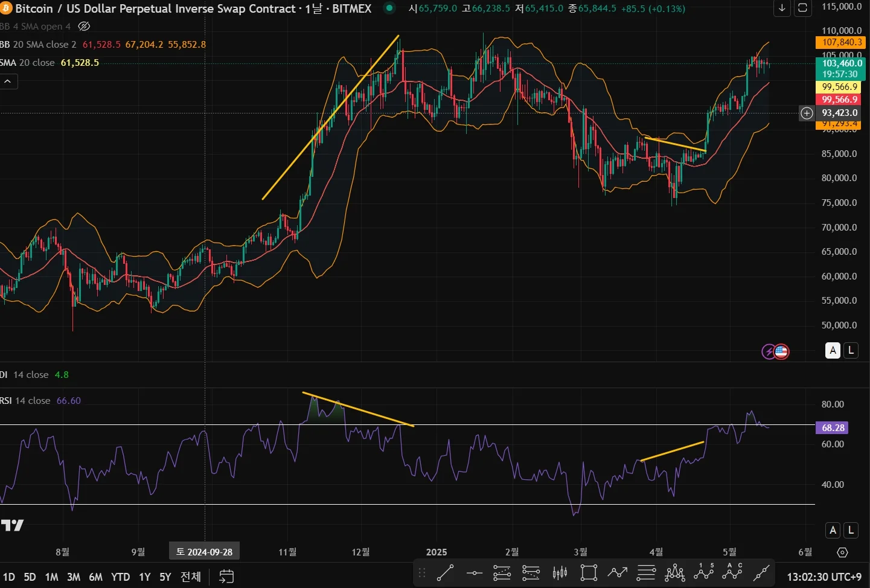Open the go-to-date calendar icon
Viewport: 870px width, 588px height.
[226, 577]
